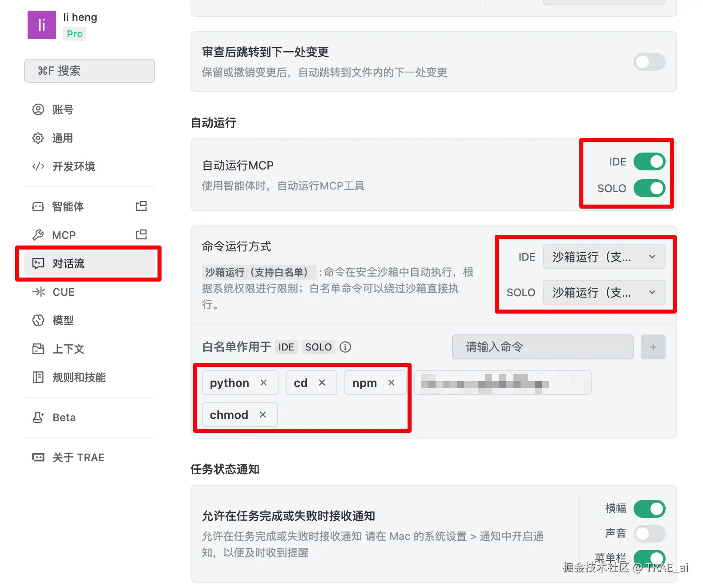Remove the npm whitelist command
Image resolution: width=703 pixels, height=588 pixels.
tap(392, 383)
